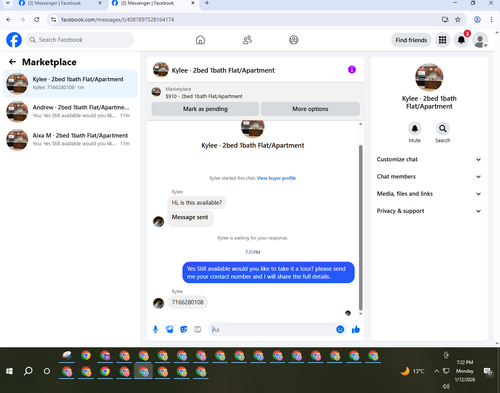Screen dimensions: 500x393
Task: Open the Kylee conversation in list
Action: tap(70, 83)
